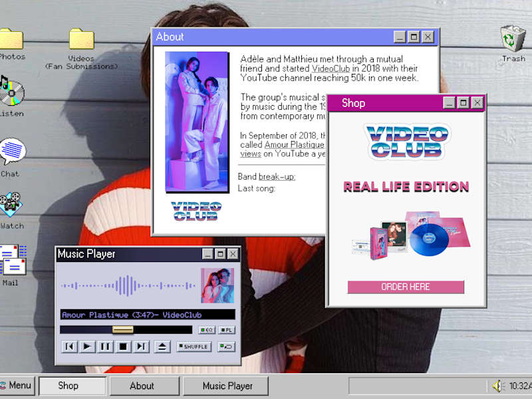The image size is (532, 399).
Task: Toggle the repeat button beside Shuffle
Action: pos(226,346)
